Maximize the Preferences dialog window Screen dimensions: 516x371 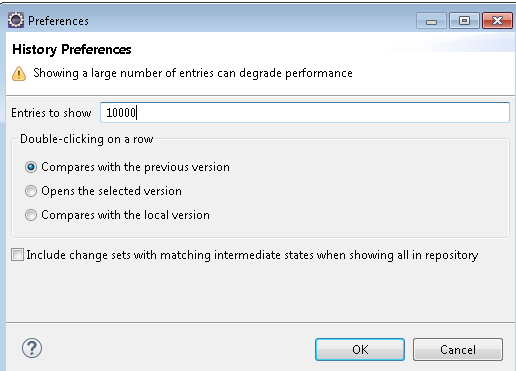tap(464, 21)
